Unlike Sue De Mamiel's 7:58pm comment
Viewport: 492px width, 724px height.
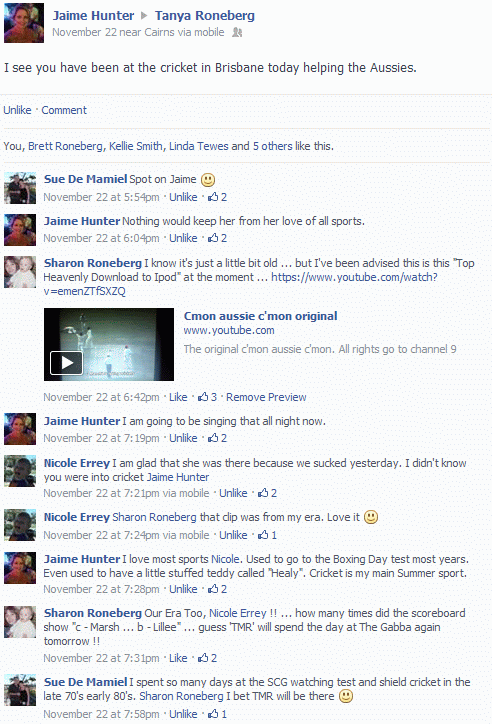[183, 714]
